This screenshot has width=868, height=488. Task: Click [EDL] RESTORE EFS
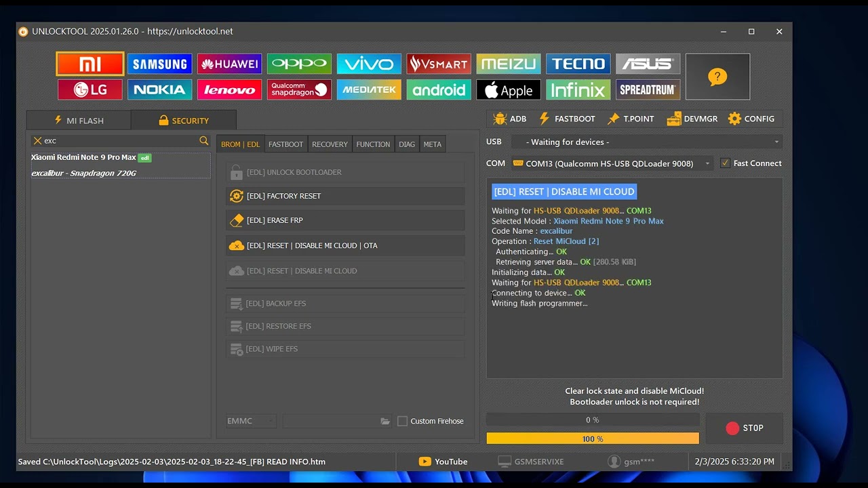(345, 326)
